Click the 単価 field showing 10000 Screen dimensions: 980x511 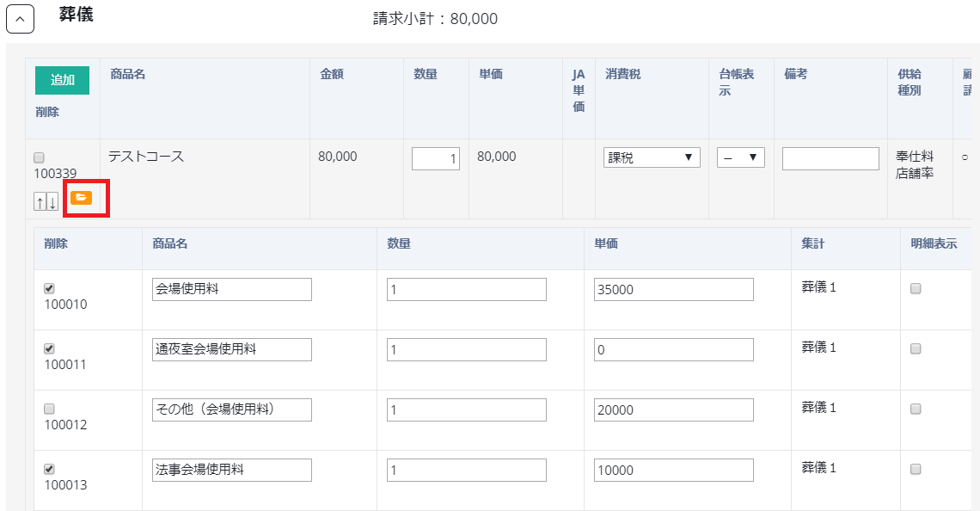coord(673,471)
